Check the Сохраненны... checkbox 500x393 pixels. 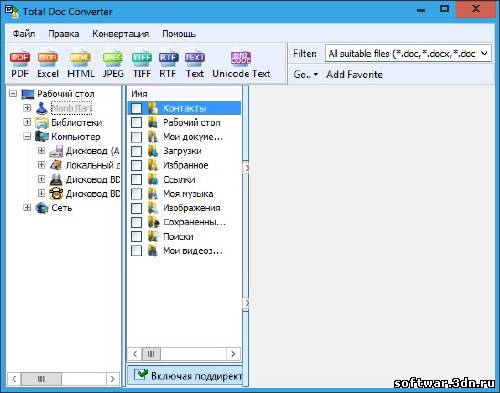point(136,222)
